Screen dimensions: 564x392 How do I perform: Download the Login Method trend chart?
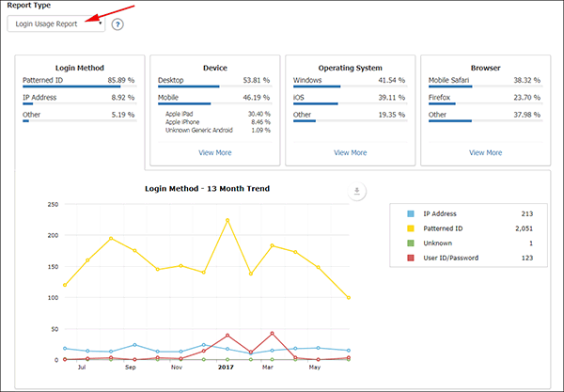(x=357, y=192)
